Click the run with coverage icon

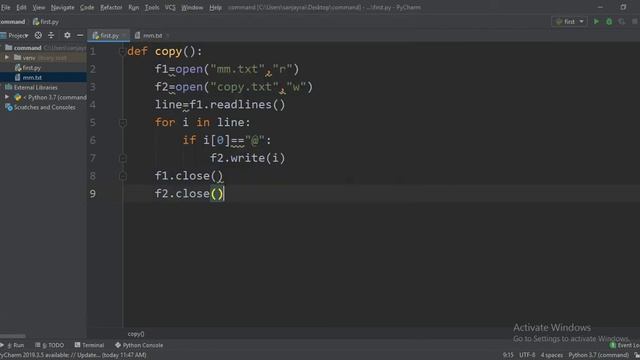(x=622, y=22)
